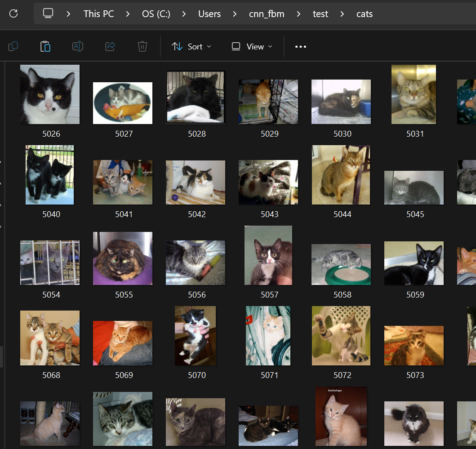
Task: Select image thumbnail 5073
Action: point(414,346)
